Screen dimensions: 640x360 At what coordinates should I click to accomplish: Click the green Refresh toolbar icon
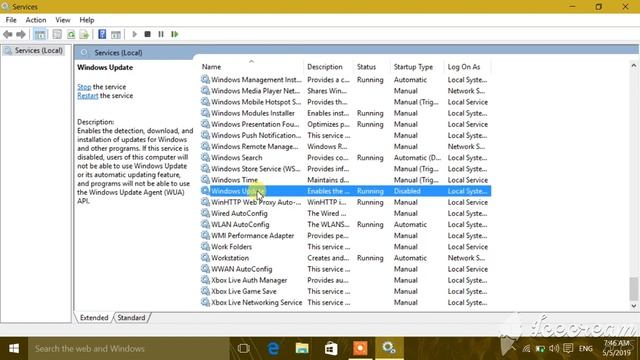[x=71, y=34]
